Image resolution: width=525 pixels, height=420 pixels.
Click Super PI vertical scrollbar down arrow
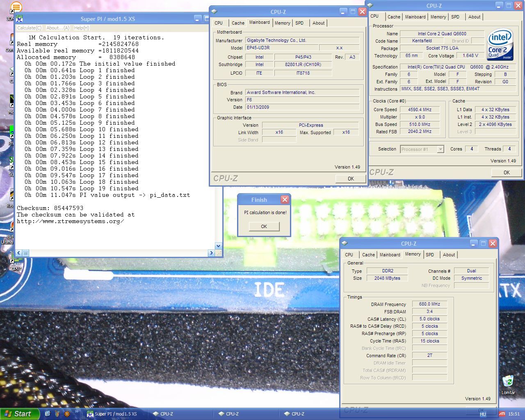(x=218, y=246)
